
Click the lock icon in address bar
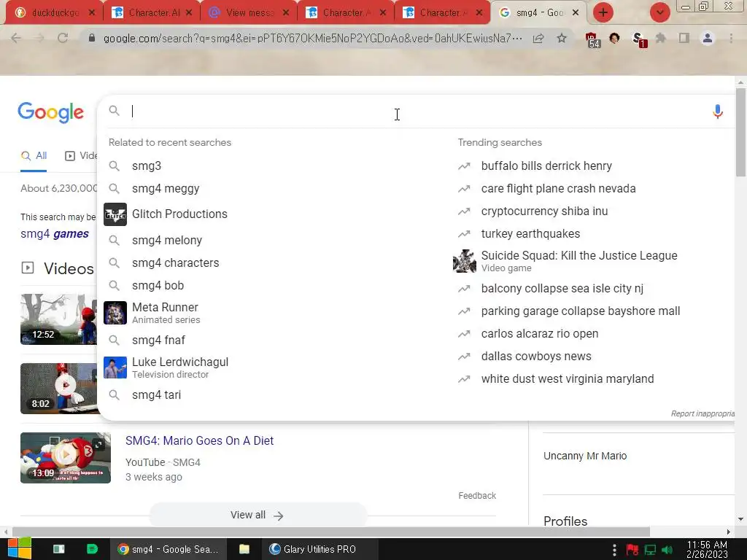92,38
